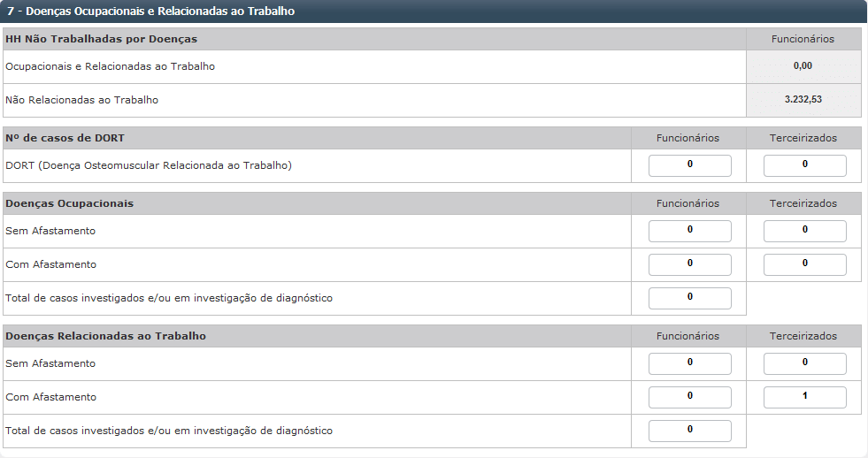
Task: Click Doenças Ocupacionais total casos investigados field
Action: coord(689,298)
